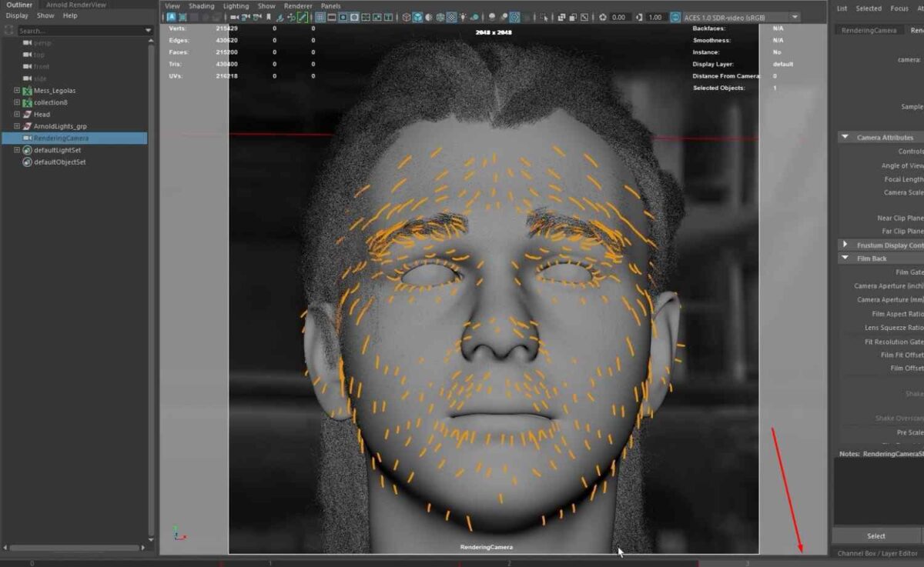Toggle the film gate overlay
The height and width of the screenshot is (567, 924).
click(332, 17)
